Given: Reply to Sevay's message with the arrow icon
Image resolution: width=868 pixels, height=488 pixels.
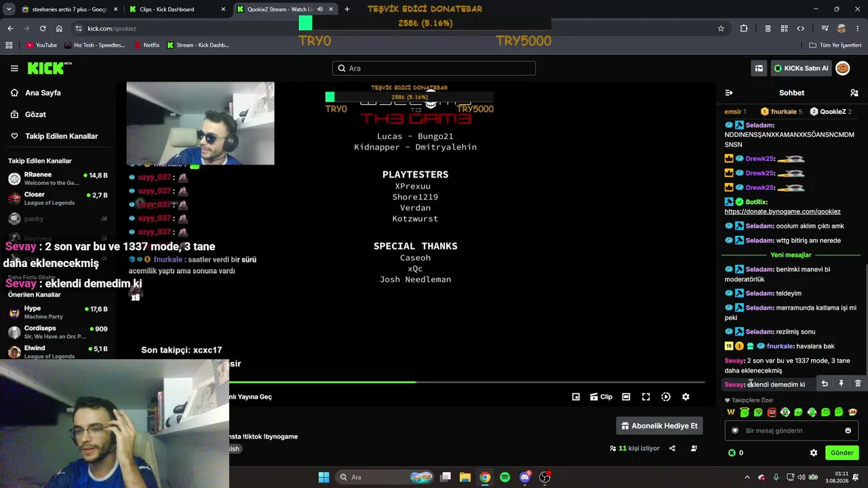Looking at the screenshot, I should point(825,384).
